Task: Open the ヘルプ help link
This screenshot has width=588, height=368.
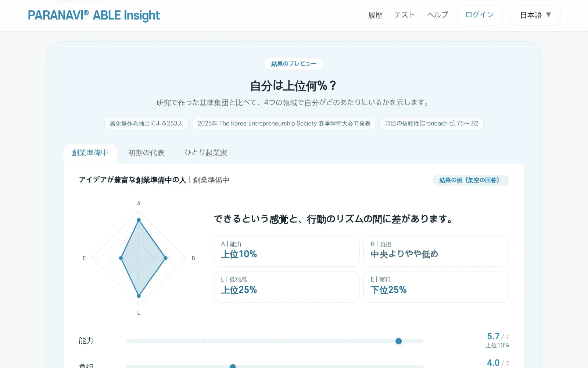Action: (x=437, y=15)
